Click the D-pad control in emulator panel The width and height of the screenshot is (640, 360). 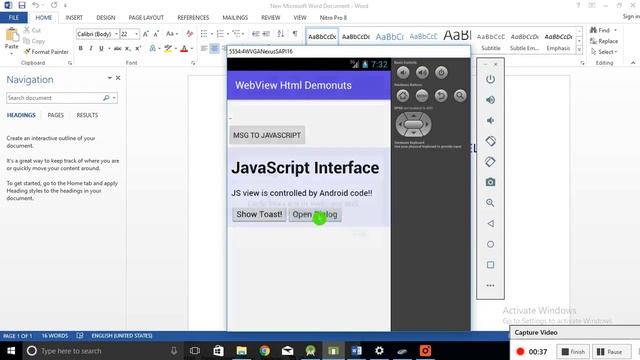(x=413, y=124)
